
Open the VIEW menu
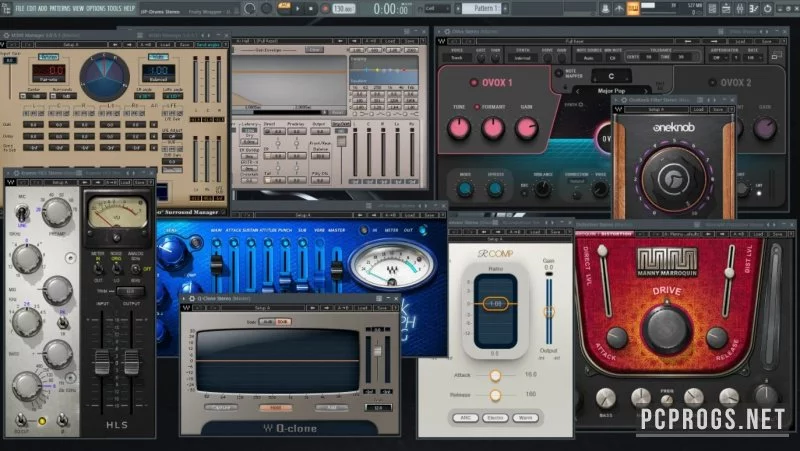point(78,8)
